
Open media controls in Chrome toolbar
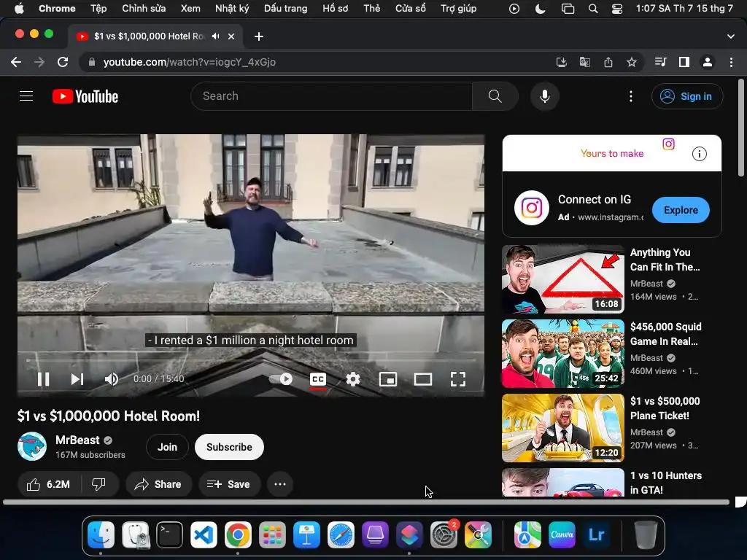click(660, 62)
